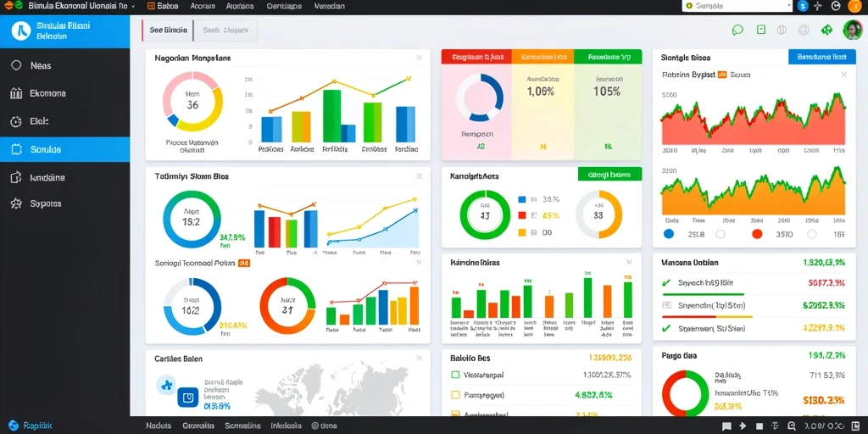Open the Acoram menu
Viewport: 868px width, 434px height.
pos(202,6)
